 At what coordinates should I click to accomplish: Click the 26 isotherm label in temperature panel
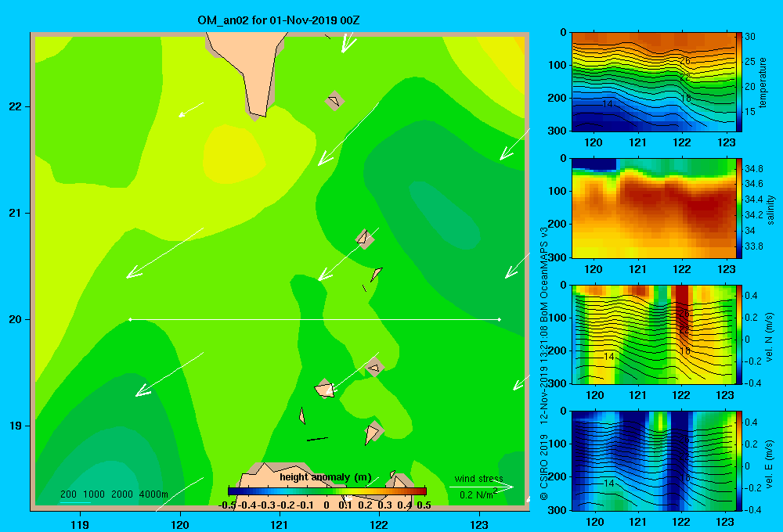point(684,61)
